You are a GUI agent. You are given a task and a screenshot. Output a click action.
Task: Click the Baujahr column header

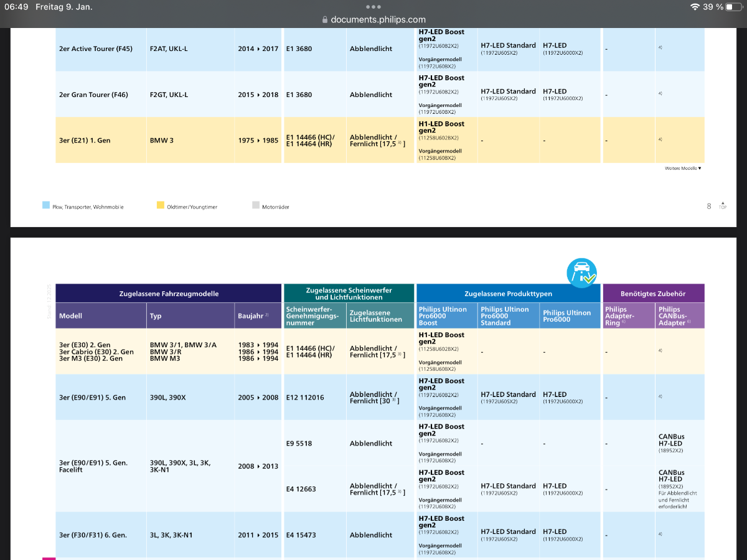tap(253, 316)
